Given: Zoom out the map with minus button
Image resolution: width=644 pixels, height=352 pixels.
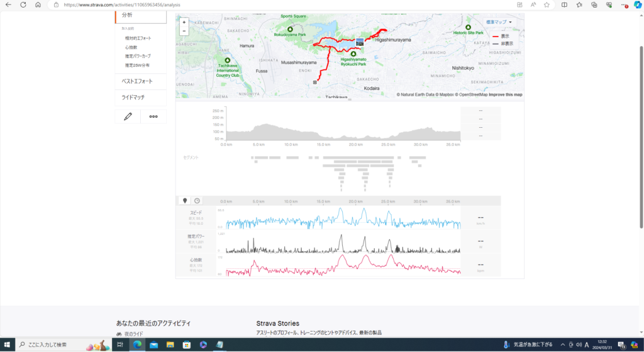Looking at the screenshot, I should pyautogui.click(x=184, y=30).
